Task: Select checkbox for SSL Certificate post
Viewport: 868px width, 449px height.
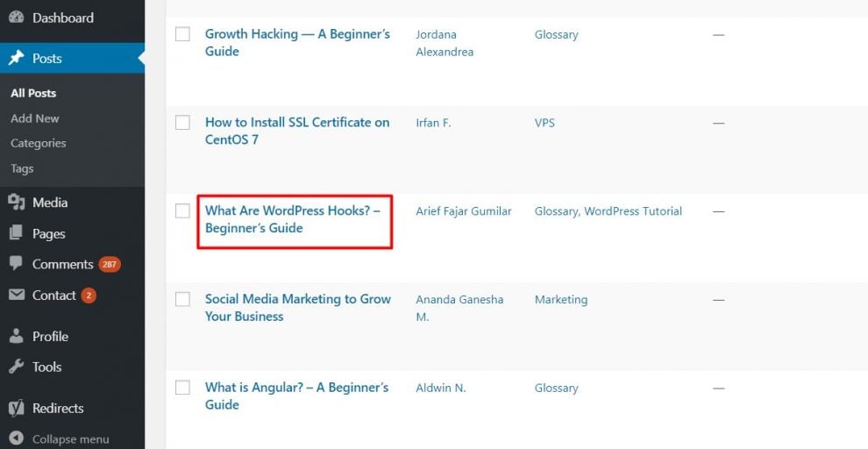Action: [182, 123]
